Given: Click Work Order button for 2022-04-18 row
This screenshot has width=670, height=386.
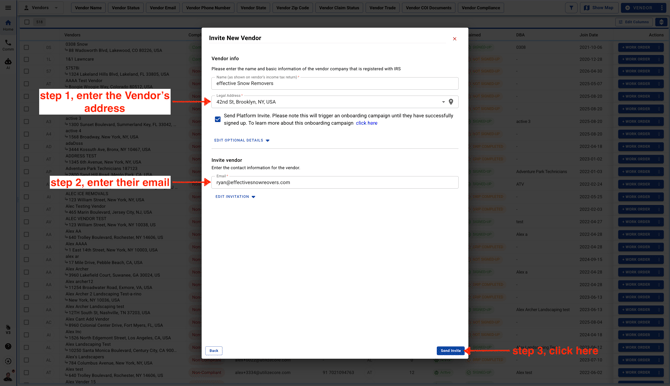Looking at the screenshot, I should [x=636, y=147].
